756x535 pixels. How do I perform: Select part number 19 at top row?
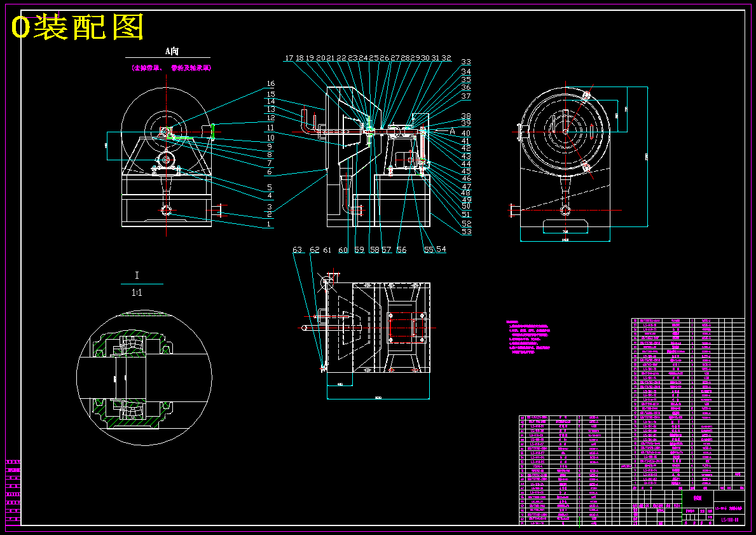tap(310, 58)
